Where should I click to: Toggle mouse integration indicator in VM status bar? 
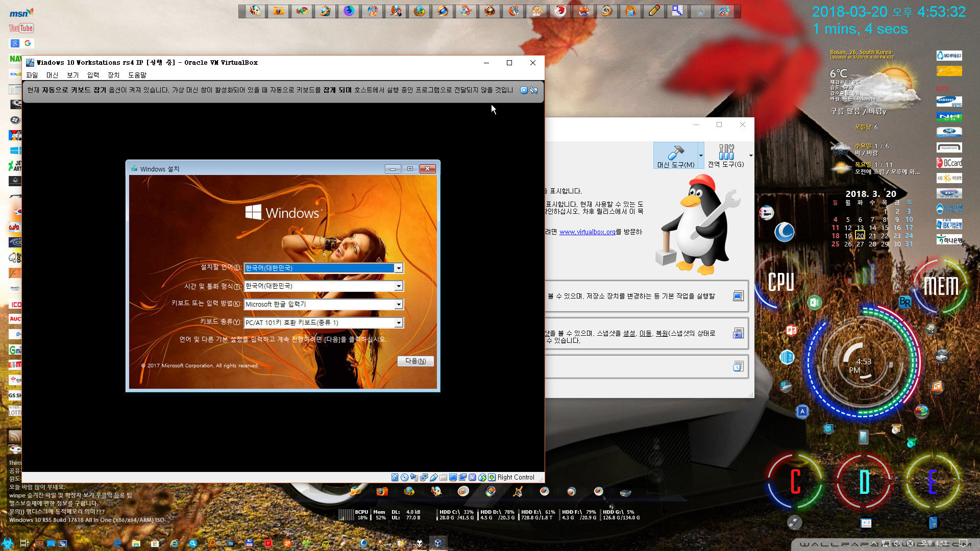point(482,478)
